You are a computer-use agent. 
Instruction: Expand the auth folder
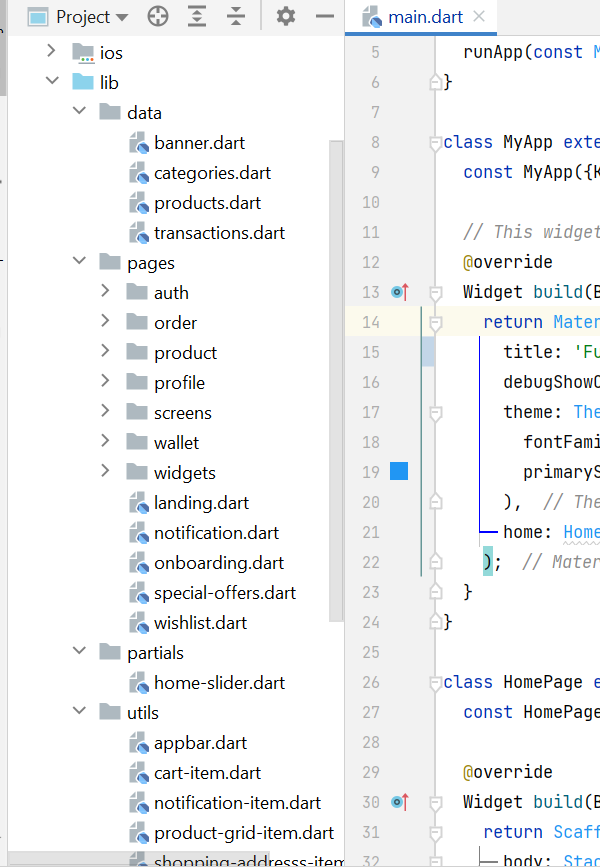(x=106, y=292)
